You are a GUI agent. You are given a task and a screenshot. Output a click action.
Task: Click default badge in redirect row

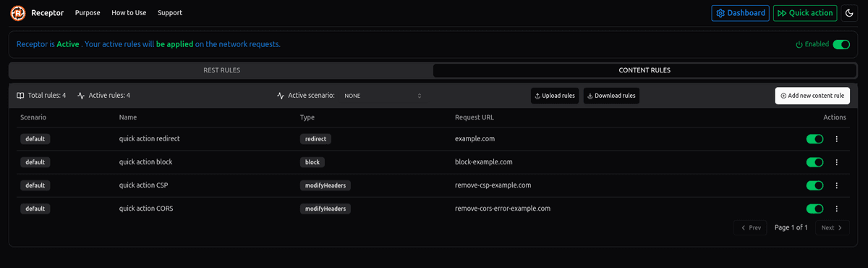35,139
